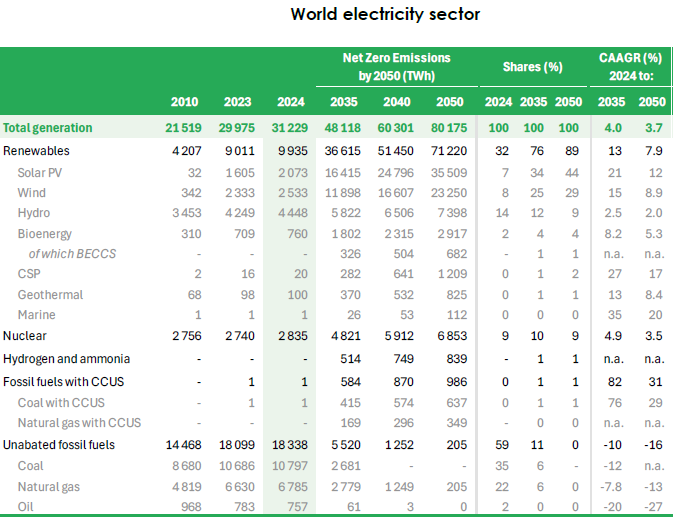Click the Fossil fuels with CCUS label
The image size is (679, 521).
[64, 381]
